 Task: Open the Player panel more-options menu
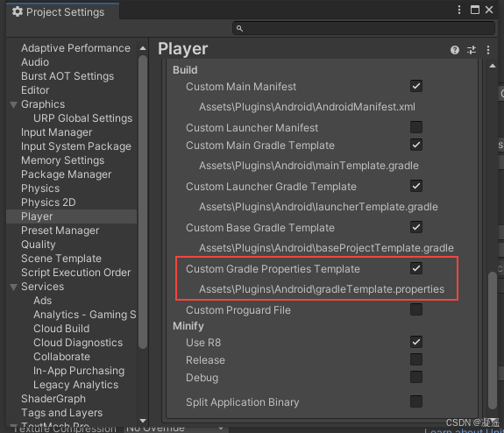click(x=488, y=50)
